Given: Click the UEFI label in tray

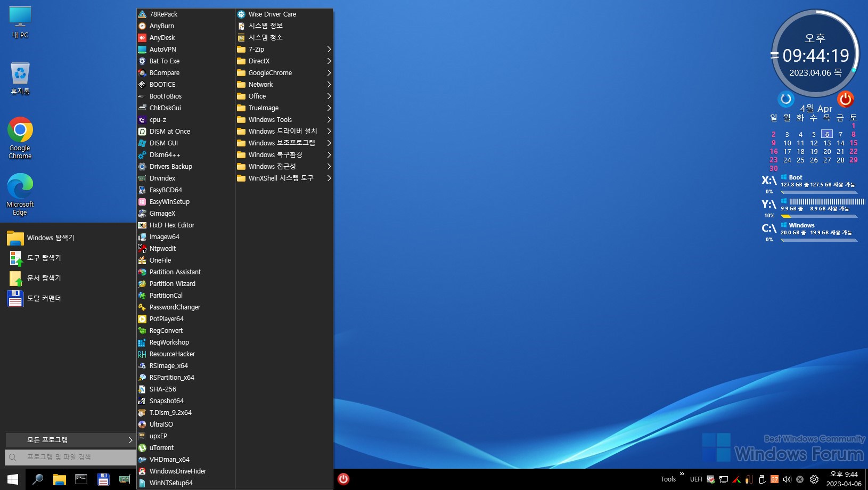Looking at the screenshot, I should coord(696,479).
